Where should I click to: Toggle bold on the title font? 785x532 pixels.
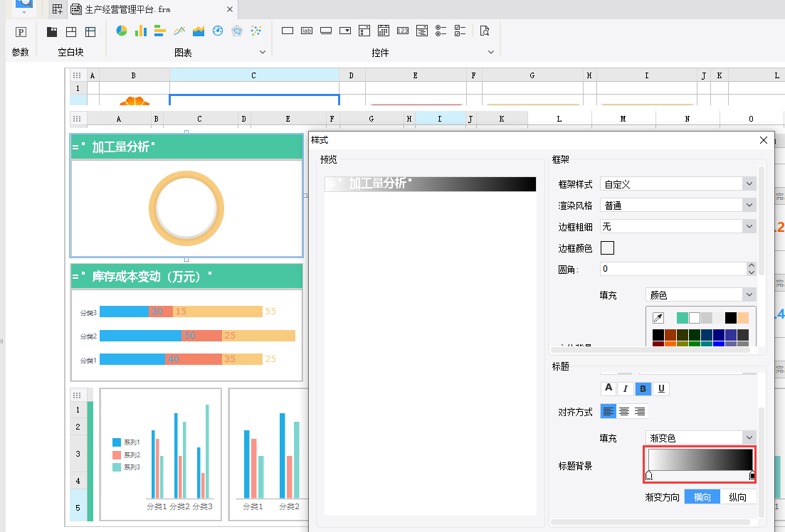point(643,389)
